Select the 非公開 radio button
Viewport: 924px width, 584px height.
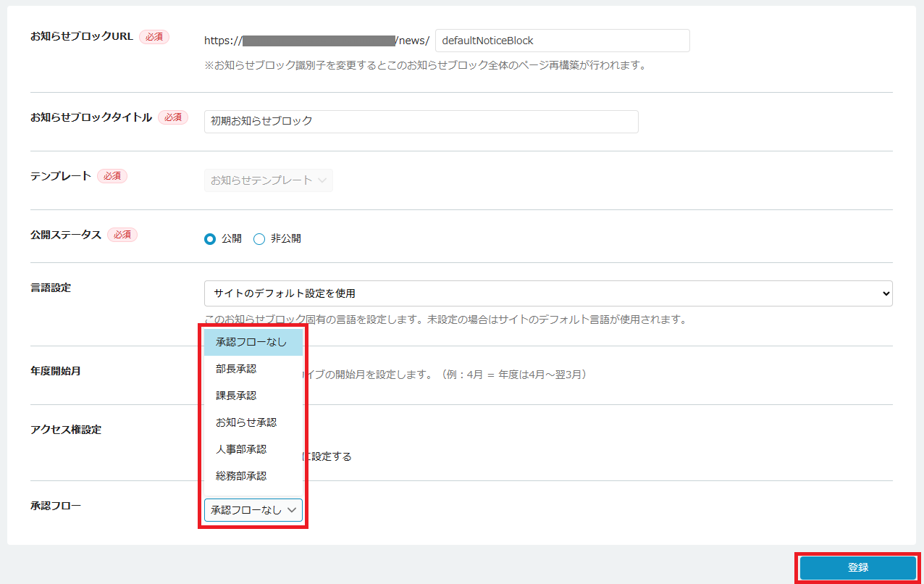[259, 239]
